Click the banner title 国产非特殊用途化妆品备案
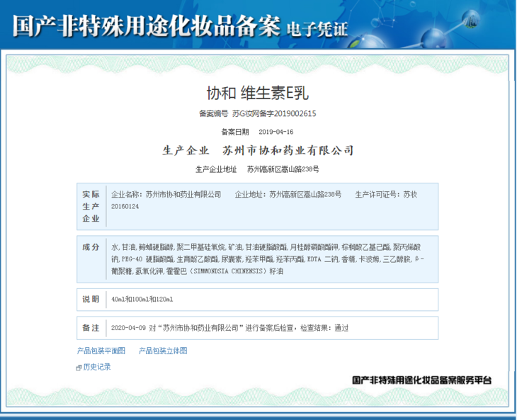 (x=147, y=25)
